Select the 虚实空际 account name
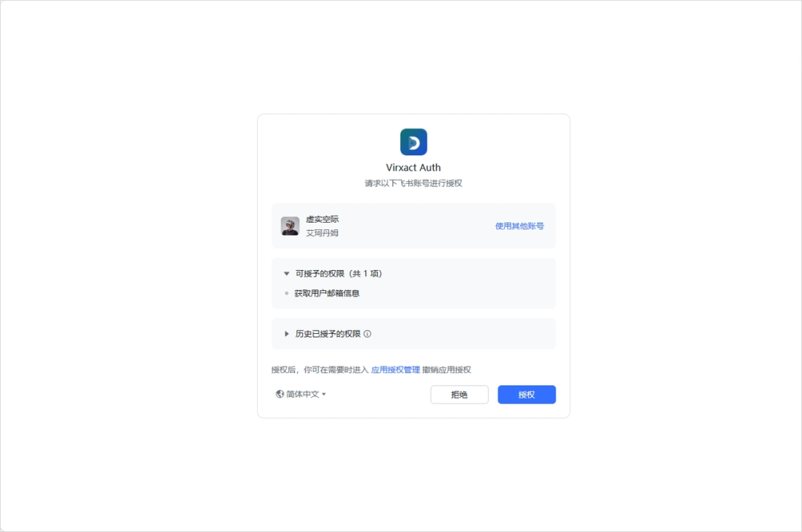Image resolution: width=802 pixels, height=532 pixels. 322,220
